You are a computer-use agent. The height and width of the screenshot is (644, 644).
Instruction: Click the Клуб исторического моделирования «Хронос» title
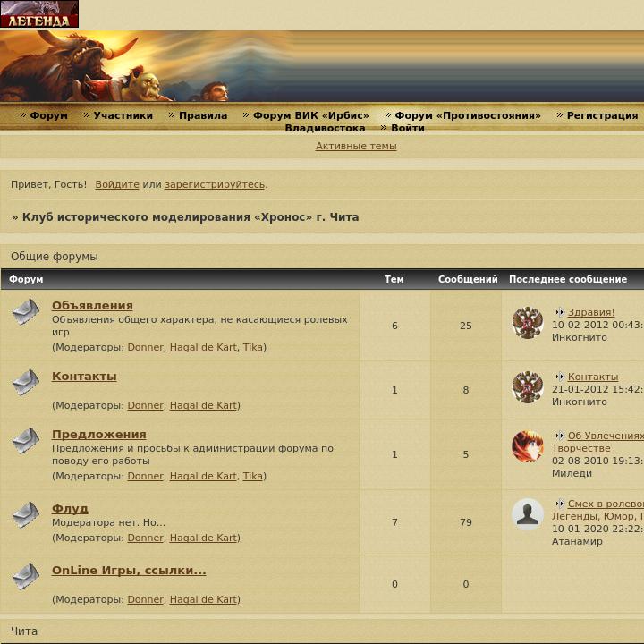tap(191, 216)
